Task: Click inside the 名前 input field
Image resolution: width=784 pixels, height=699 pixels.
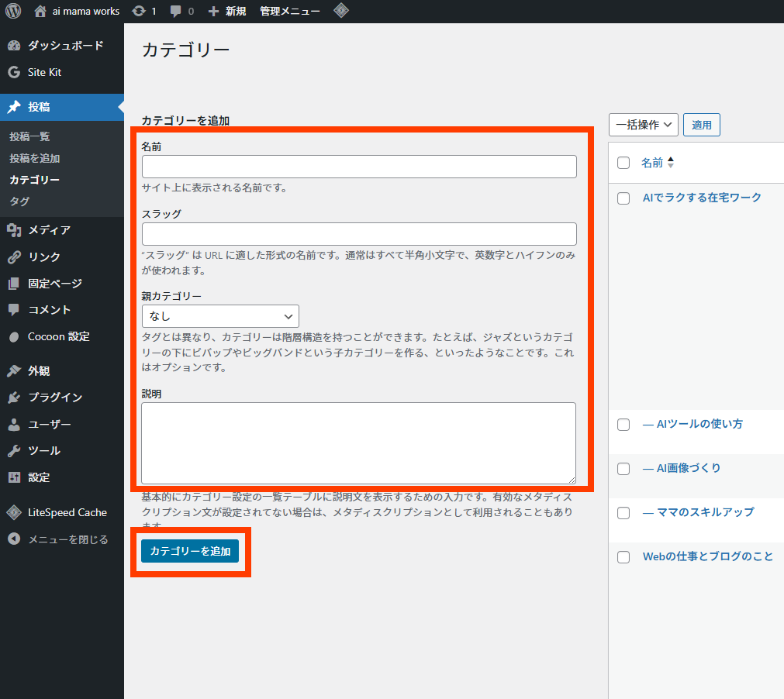Action: click(x=357, y=166)
